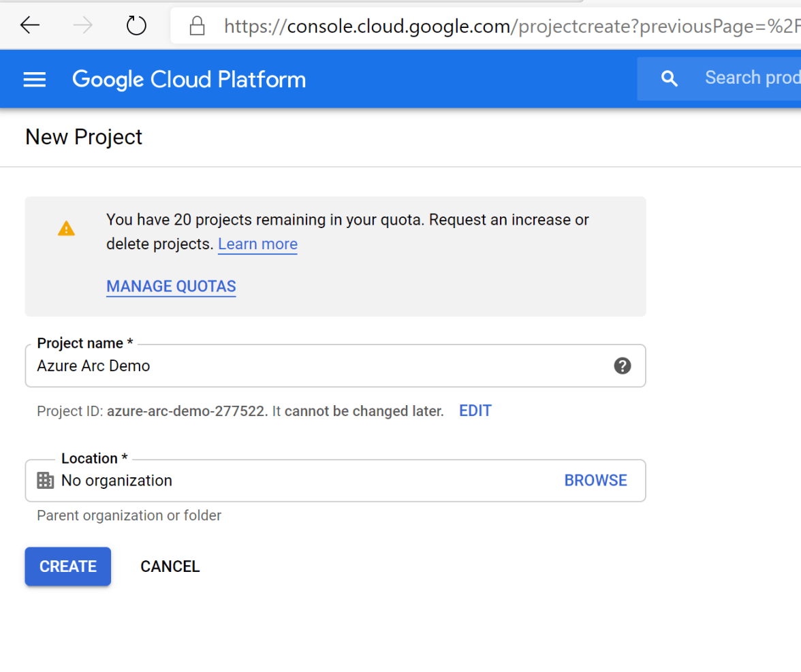Image resolution: width=801 pixels, height=672 pixels.
Task: Click the Project name help question mark
Action: (622, 366)
